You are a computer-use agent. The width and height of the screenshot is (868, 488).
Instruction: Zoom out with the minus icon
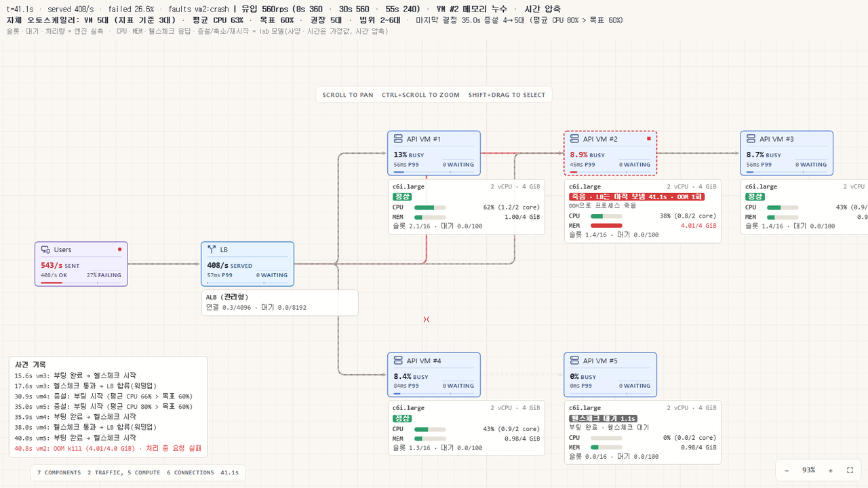pos(787,470)
